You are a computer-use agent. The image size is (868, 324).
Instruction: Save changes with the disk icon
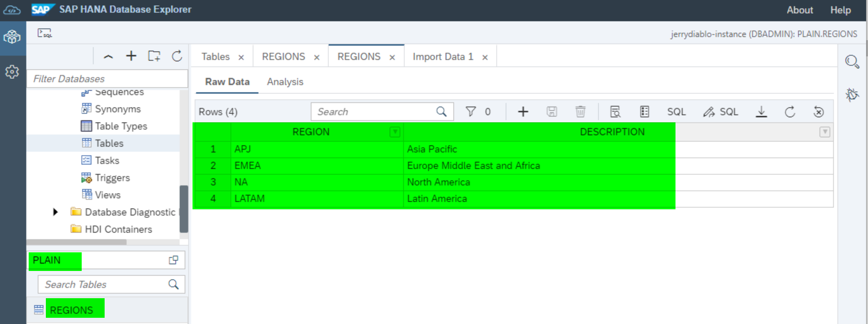pyautogui.click(x=552, y=111)
